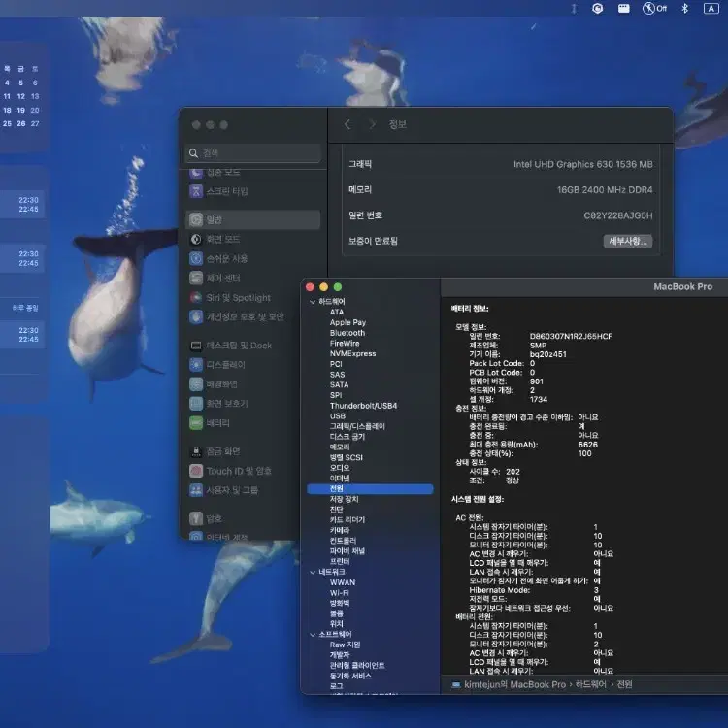Viewport: 728px width, 728px height.
Task: Click the 세부사항... warranty button
Action: [x=628, y=241]
